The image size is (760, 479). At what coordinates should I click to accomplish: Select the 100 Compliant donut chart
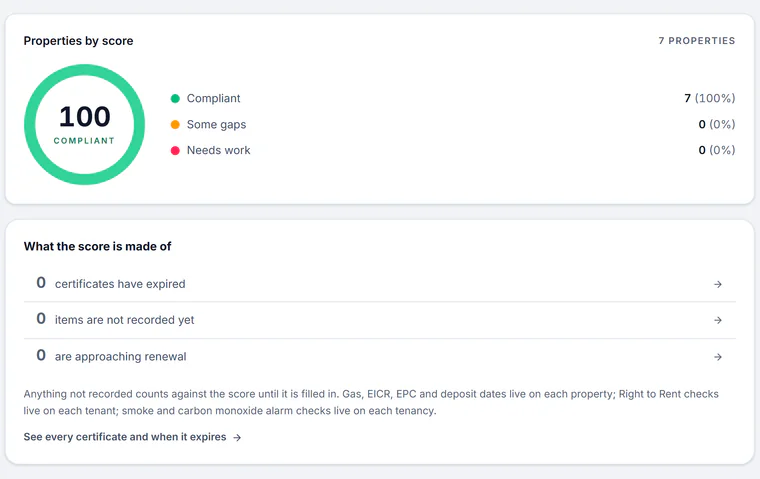(x=84, y=125)
